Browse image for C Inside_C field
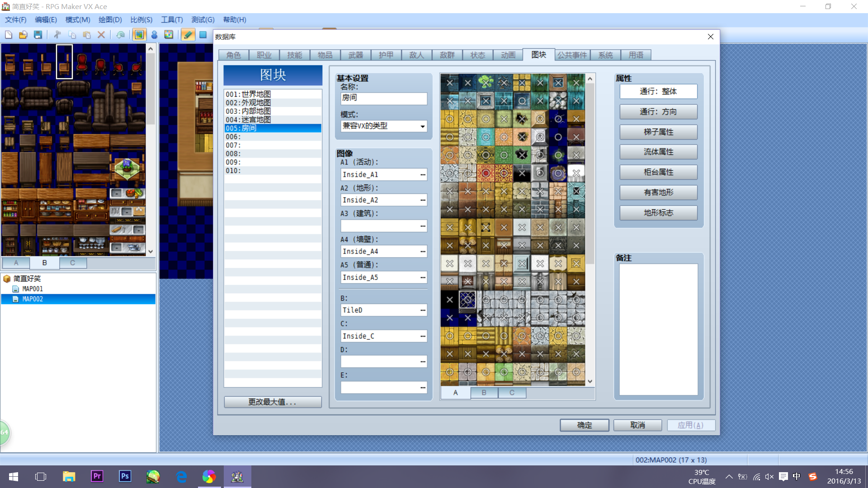868x488 pixels. pyautogui.click(x=423, y=336)
